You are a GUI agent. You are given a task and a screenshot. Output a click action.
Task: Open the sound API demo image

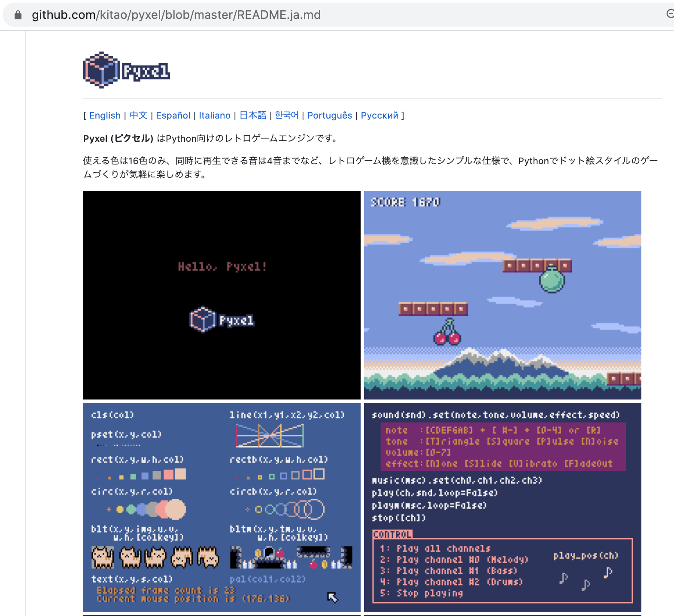[503, 507]
